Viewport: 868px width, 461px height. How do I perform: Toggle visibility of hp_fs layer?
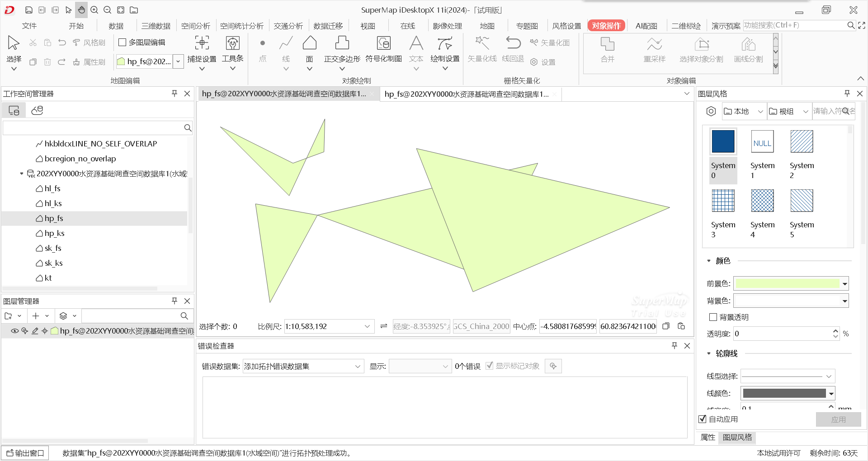pyautogui.click(x=14, y=331)
